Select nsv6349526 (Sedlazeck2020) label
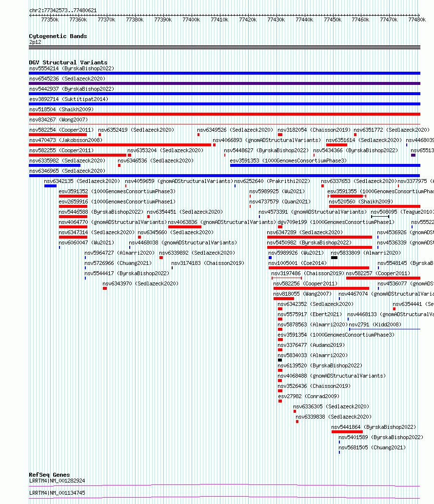This screenshot has width=434, height=504. [x=235, y=130]
